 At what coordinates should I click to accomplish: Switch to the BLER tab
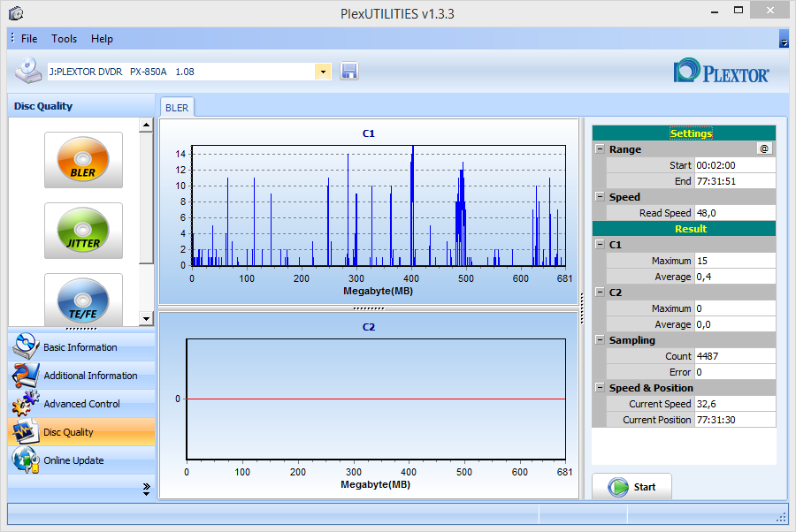[x=177, y=108]
